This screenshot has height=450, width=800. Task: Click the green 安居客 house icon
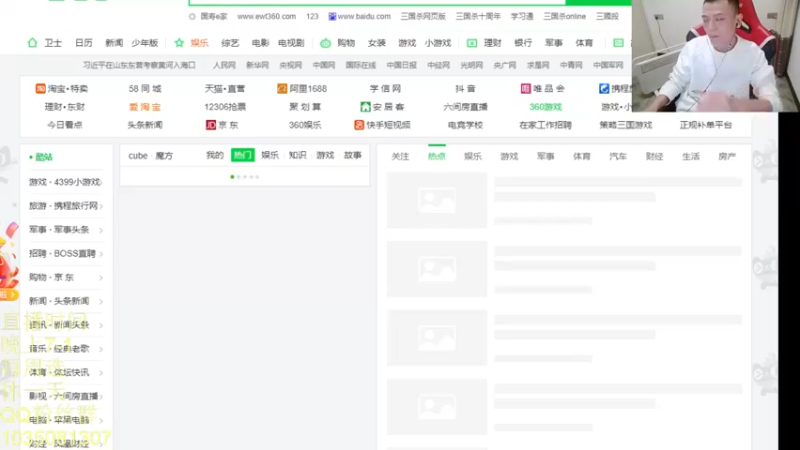[365, 107]
